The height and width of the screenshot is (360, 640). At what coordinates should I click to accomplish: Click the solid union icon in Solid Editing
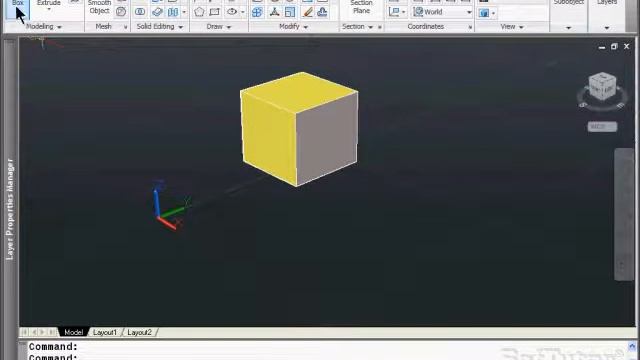[140, 12]
